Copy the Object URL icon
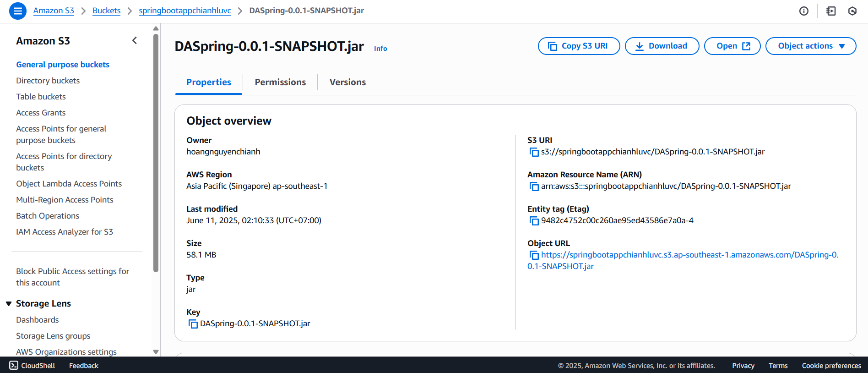 534,255
